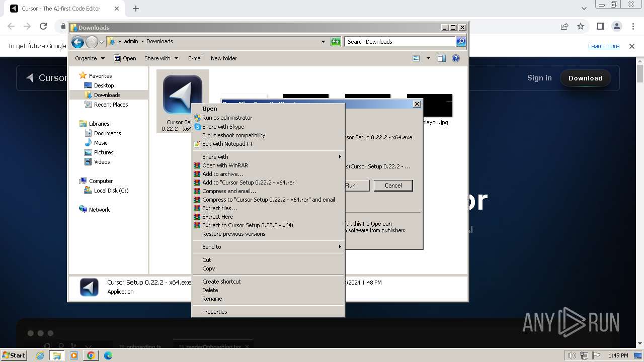The height and width of the screenshot is (362, 644).
Task: Select Compress and email...
Action: point(268,191)
